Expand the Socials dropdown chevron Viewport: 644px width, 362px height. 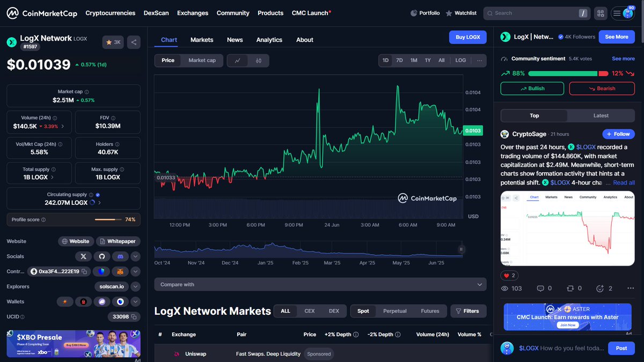click(x=135, y=256)
